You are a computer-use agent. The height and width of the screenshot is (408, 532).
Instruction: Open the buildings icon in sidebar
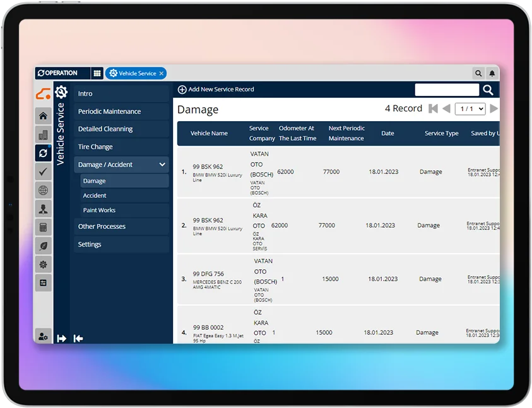[x=43, y=134]
